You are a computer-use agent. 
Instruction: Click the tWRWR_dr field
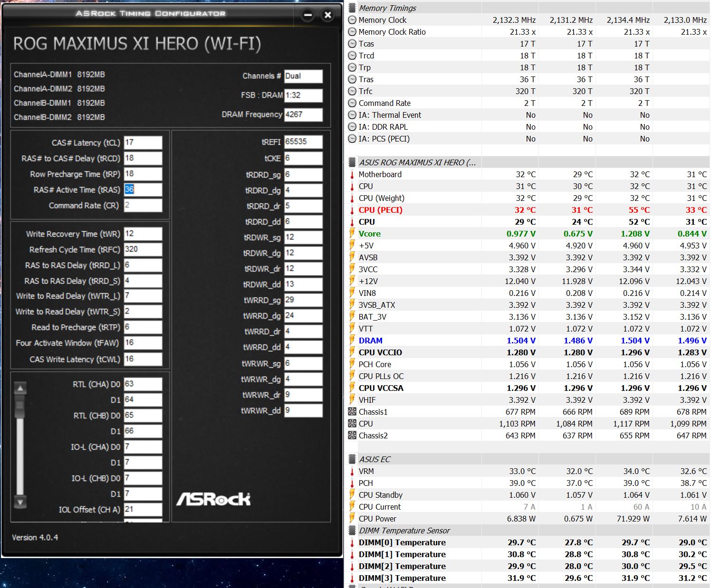point(303,395)
